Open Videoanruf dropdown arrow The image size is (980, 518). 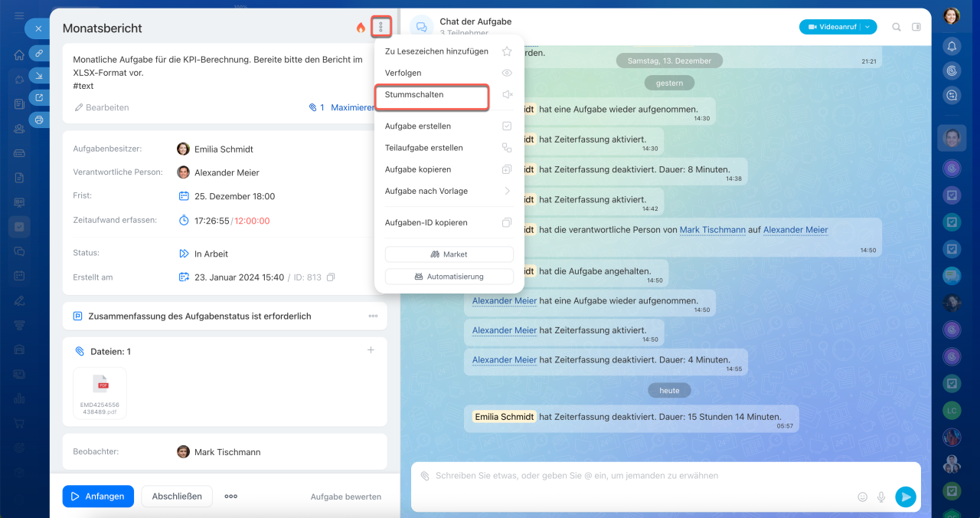(867, 27)
